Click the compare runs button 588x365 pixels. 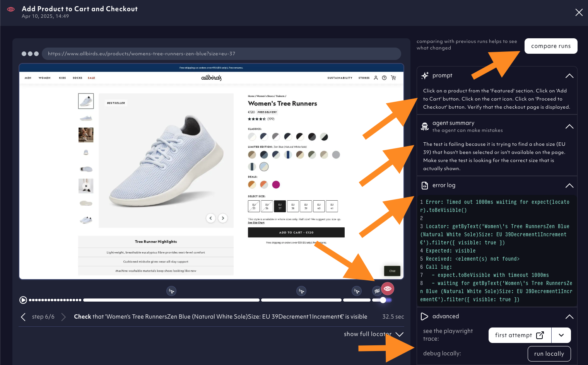551,46
